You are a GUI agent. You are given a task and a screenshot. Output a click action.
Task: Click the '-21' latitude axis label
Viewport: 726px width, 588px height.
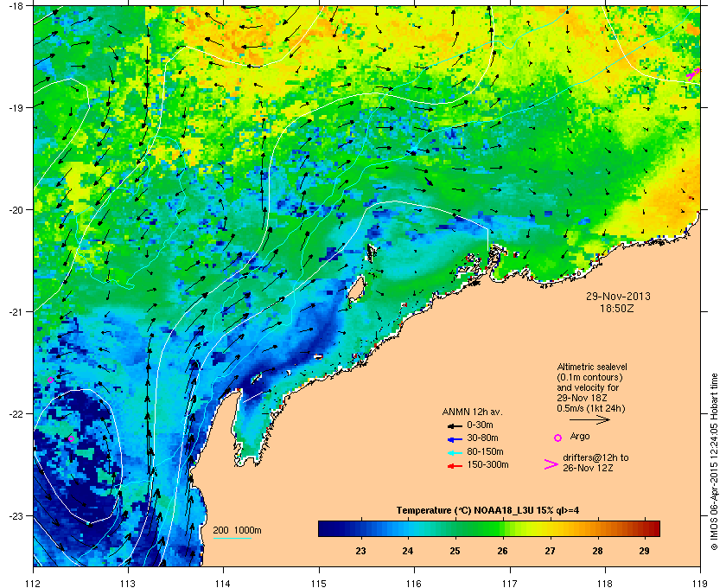15,312
